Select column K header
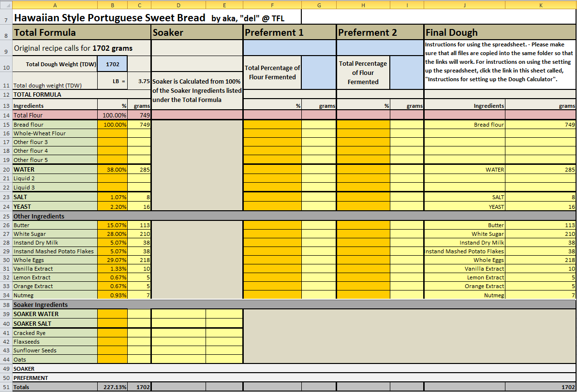Screen dimensions: 577x392 coord(541,5)
